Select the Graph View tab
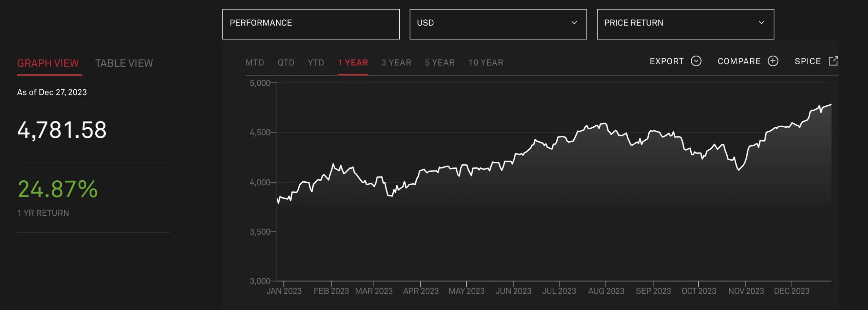Viewport: 868px width, 310px height. (x=48, y=63)
